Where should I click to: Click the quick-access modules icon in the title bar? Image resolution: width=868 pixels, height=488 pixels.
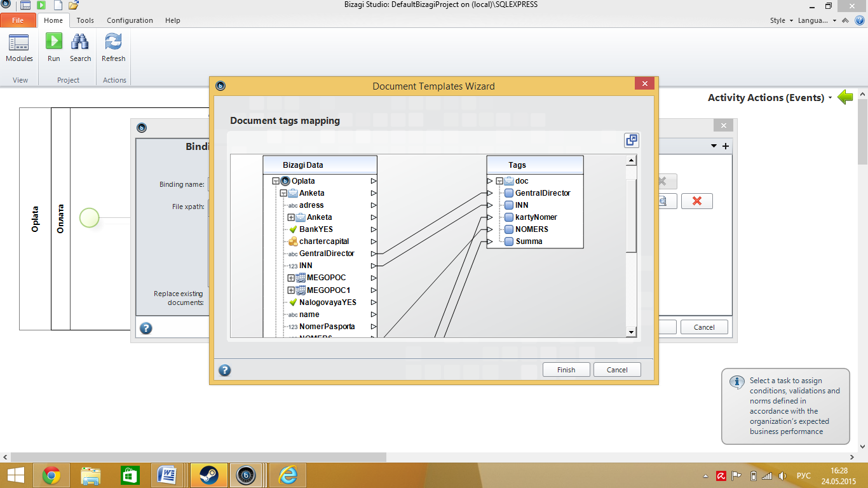pos(25,6)
